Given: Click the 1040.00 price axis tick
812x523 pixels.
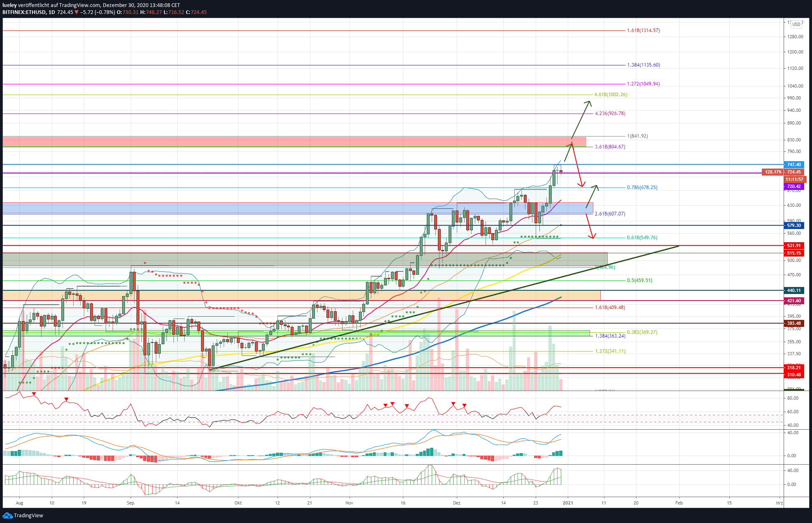Looking at the screenshot, I should pyautogui.click(x=795, y=86).
